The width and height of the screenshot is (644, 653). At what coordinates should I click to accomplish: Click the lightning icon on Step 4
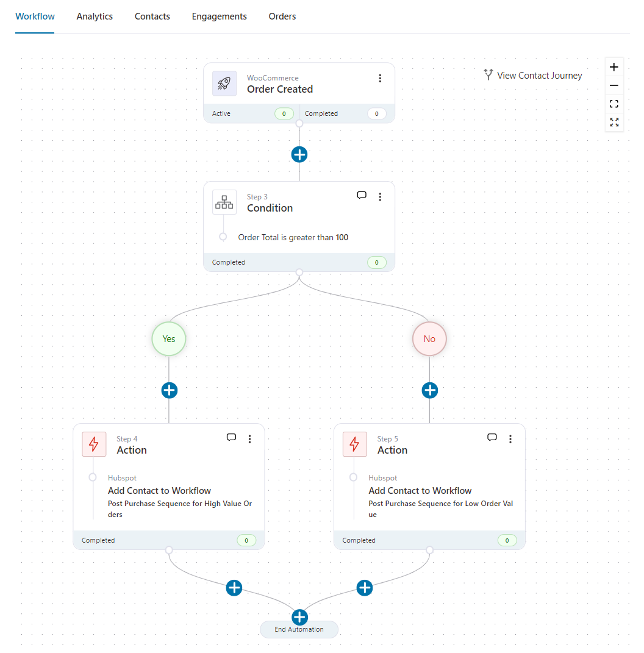pos(94,444)
